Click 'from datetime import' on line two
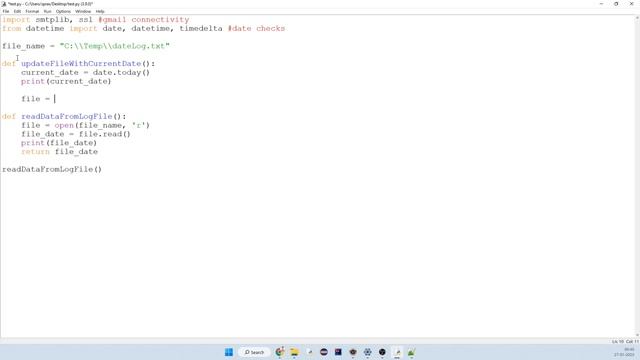 click(x=50, y=29)
